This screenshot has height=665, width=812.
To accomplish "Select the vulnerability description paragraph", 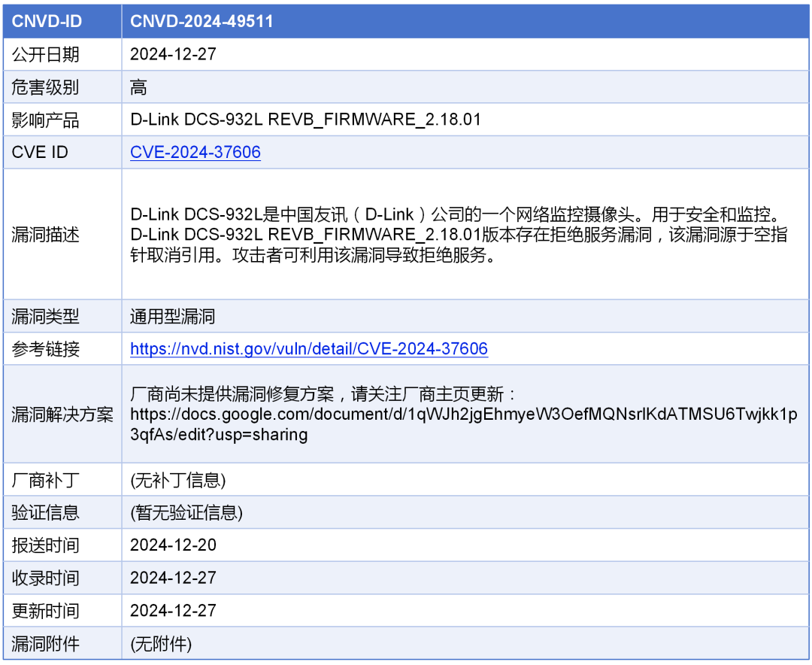I will pos(459,234).
